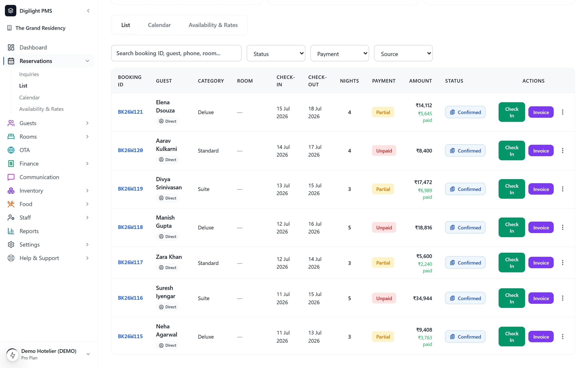
Task: Open more actions for booking BK26W121
Action: point(562,112)
